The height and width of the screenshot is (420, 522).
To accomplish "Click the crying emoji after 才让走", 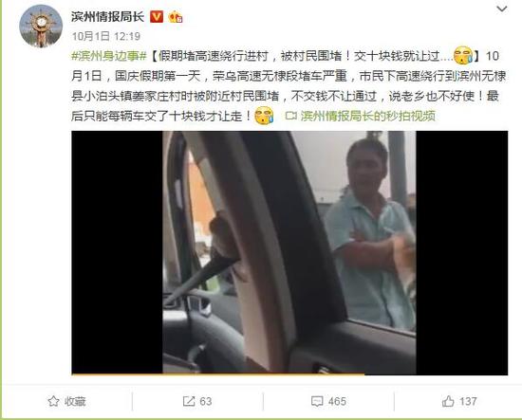I will [x=264, y=116].
